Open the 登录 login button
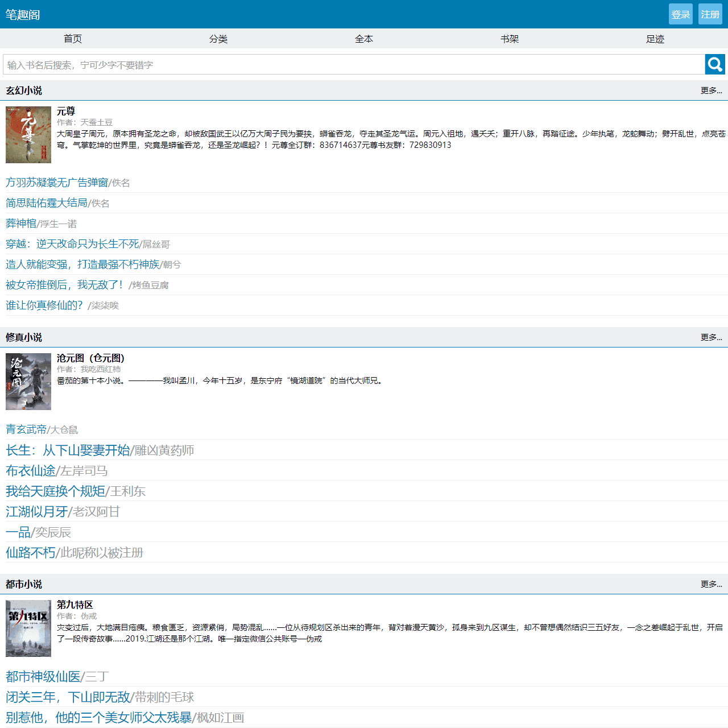The image size is (728, 728). (x=681, y=14)
